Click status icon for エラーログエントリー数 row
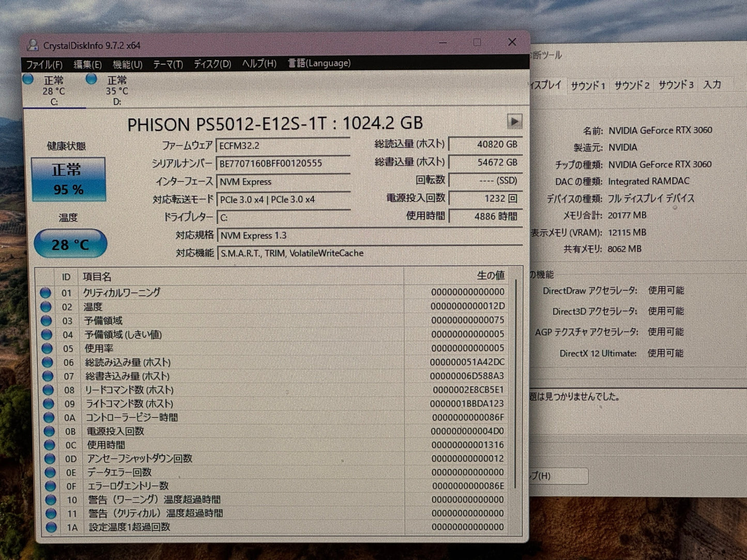 click(50, 486)
